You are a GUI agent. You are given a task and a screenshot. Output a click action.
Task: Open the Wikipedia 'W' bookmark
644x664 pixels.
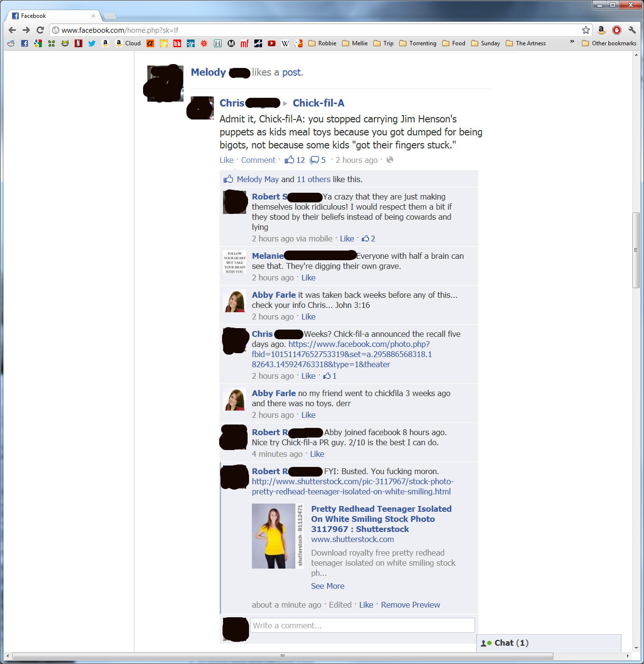285,43
